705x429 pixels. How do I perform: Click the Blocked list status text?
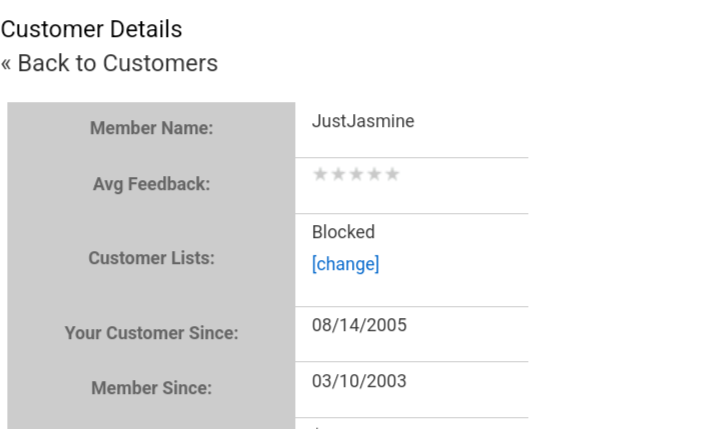click(x=343, y=232)
